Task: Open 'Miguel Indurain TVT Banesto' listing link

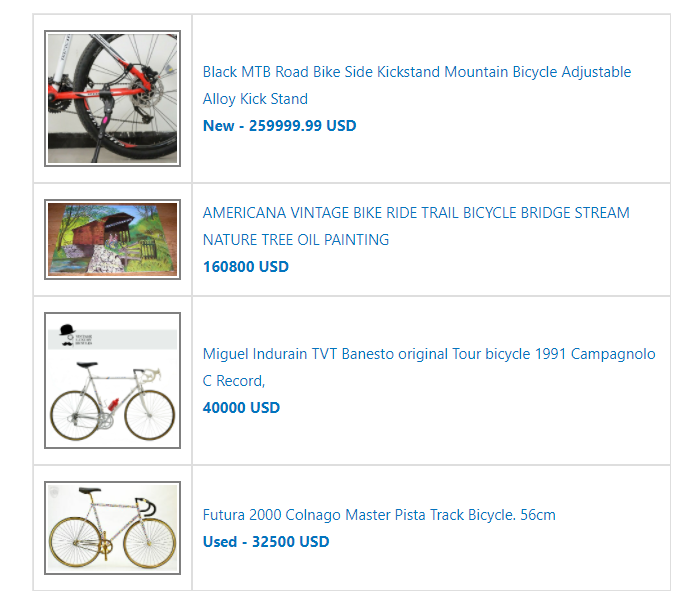Action: 429,353
